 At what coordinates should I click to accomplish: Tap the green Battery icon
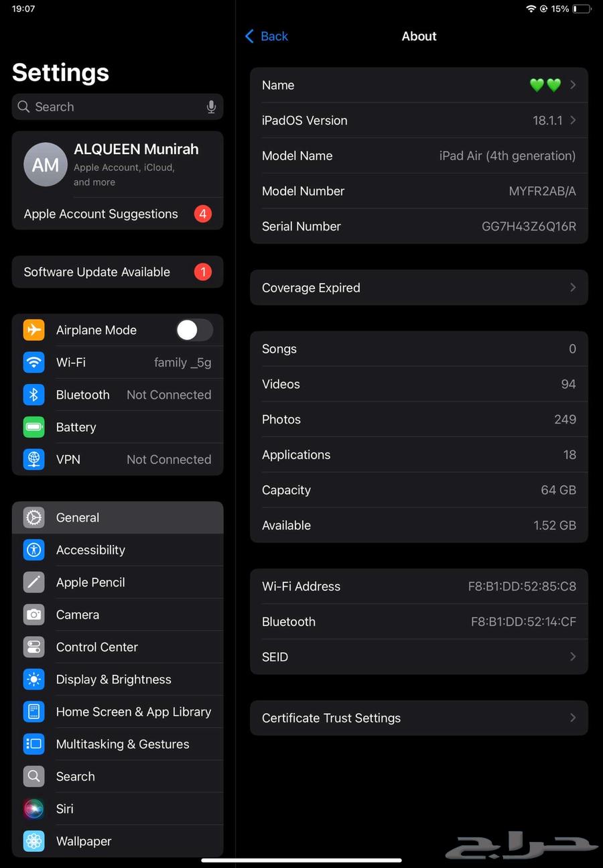(34, 427)
